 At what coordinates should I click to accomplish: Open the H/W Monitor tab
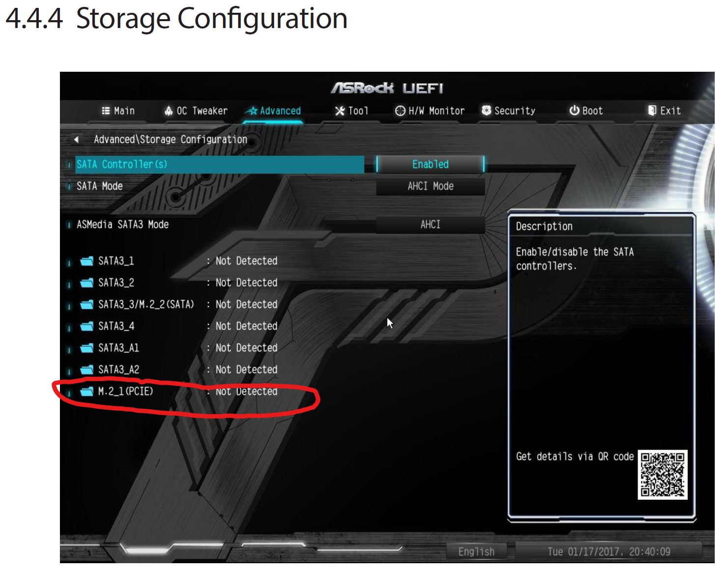click(x=430, y=111)
